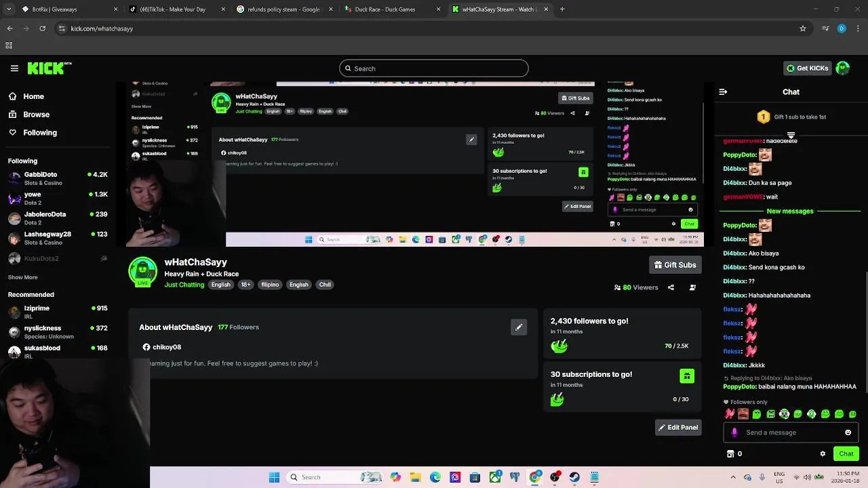The height and width of the screenshot is (488, 868).
Task: Collapse chat with the arrow icon
Action: point(723,91)
